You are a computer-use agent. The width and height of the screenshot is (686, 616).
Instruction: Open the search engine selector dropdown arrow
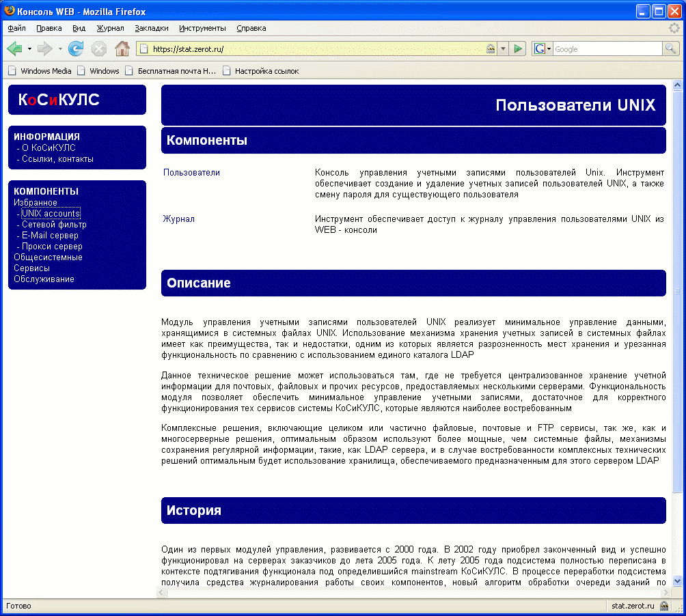(x=549, y=48)
